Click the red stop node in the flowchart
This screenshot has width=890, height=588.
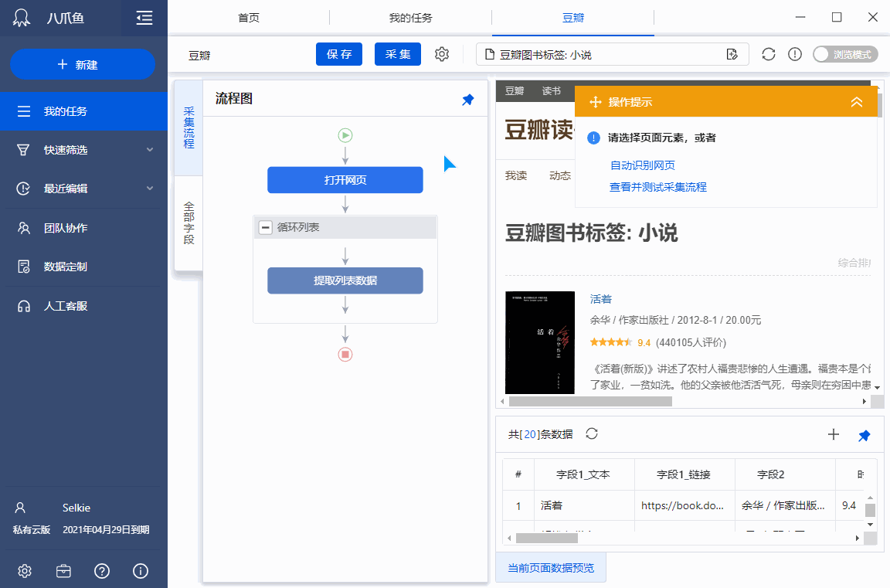tap(345, 354)
